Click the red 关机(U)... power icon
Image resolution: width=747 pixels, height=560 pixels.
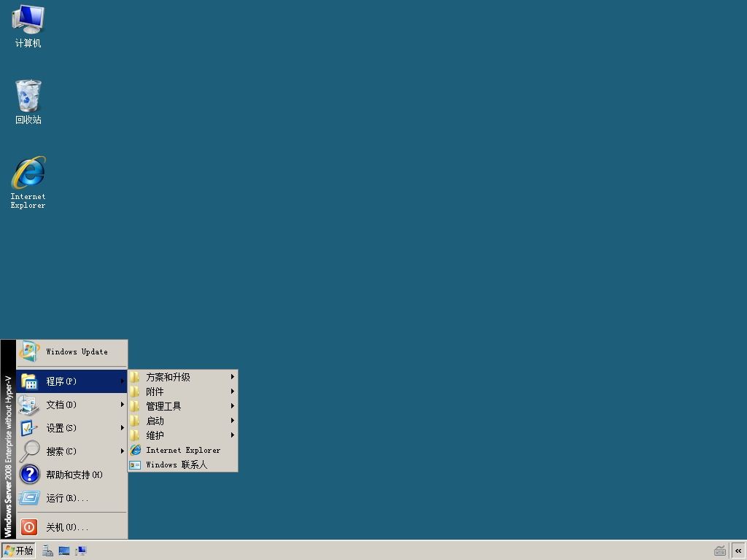point(29,527)
